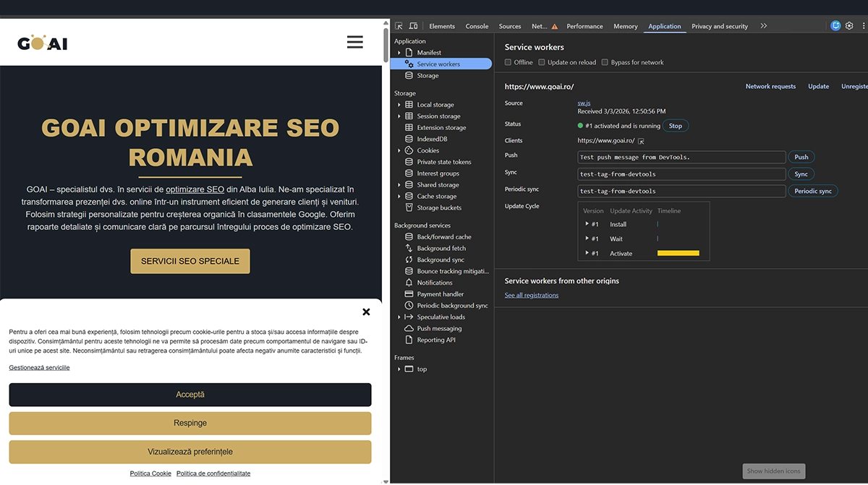
Task: Open the Notifications bell icon
Action: tap(409, 283)
